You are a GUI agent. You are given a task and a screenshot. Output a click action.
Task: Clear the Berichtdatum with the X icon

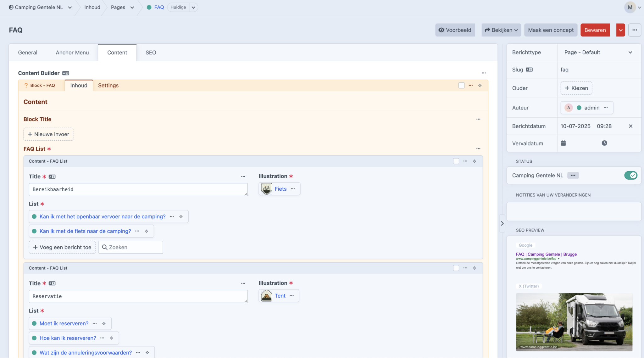630,126
